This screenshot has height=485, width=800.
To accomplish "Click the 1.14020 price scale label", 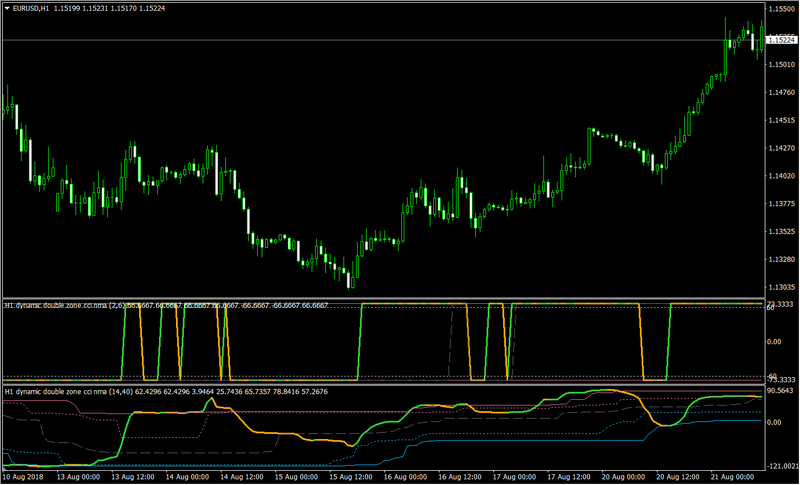I will click(x=782, y=176).
